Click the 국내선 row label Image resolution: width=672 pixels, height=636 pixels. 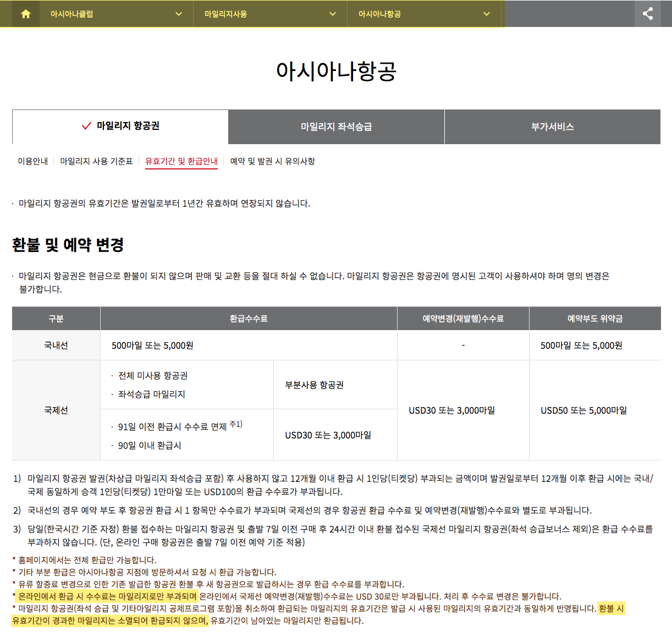[56, 346]
